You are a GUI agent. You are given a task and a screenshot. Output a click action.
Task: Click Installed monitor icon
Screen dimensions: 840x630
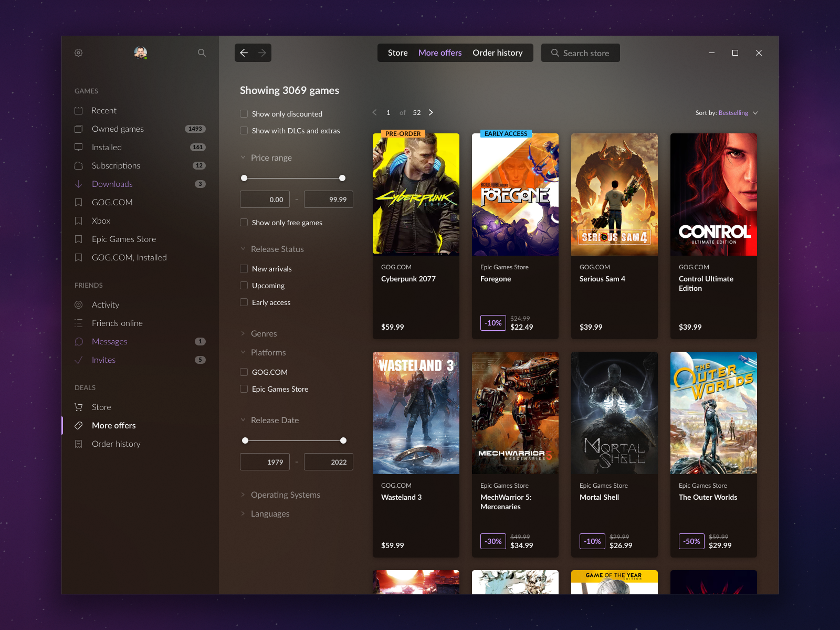79,147
